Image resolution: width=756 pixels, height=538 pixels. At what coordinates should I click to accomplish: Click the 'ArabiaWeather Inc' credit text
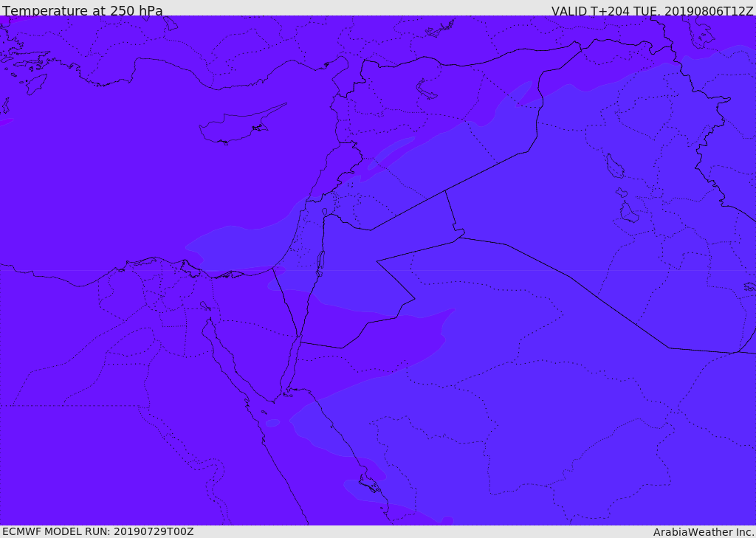(704, 532)
